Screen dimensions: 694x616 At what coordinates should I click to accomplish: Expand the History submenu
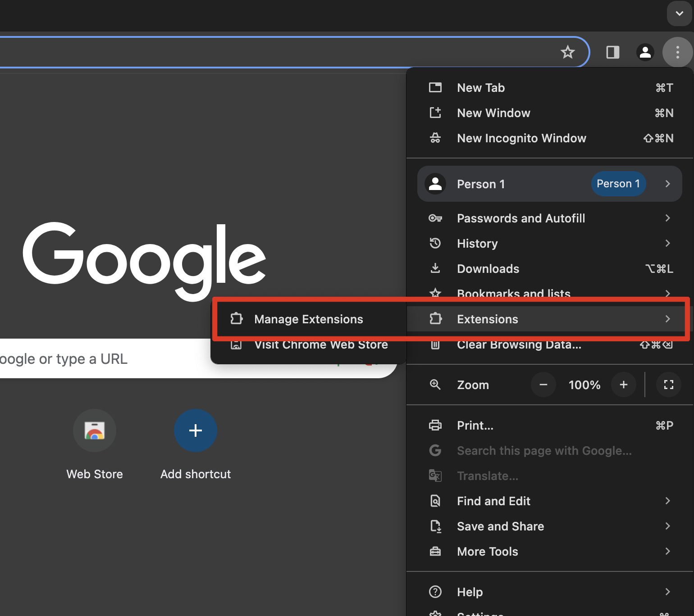click(x=477, y=244)
